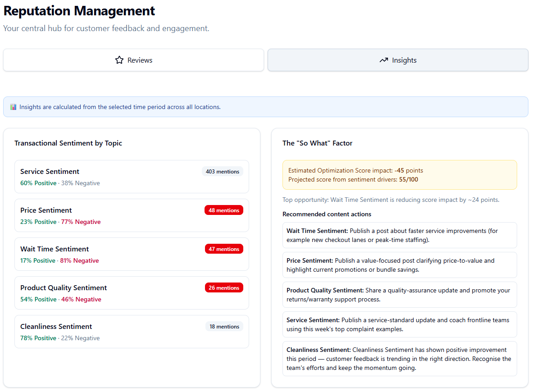Click '77% Negative' under Price Sentiment
The width and height of the screenshot is (537, 392).
(x=81, y=222)
